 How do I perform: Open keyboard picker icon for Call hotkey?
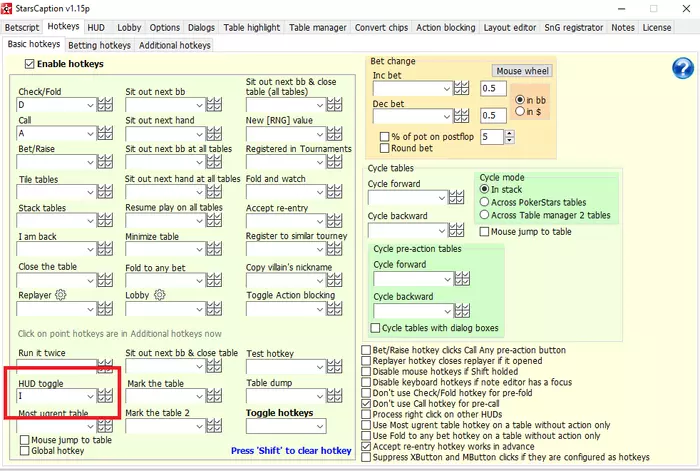(105, 133)
